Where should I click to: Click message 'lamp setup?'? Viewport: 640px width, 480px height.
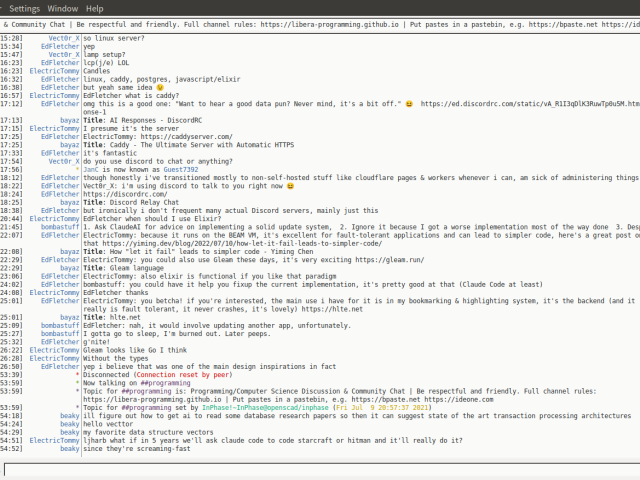coord(104,55)
